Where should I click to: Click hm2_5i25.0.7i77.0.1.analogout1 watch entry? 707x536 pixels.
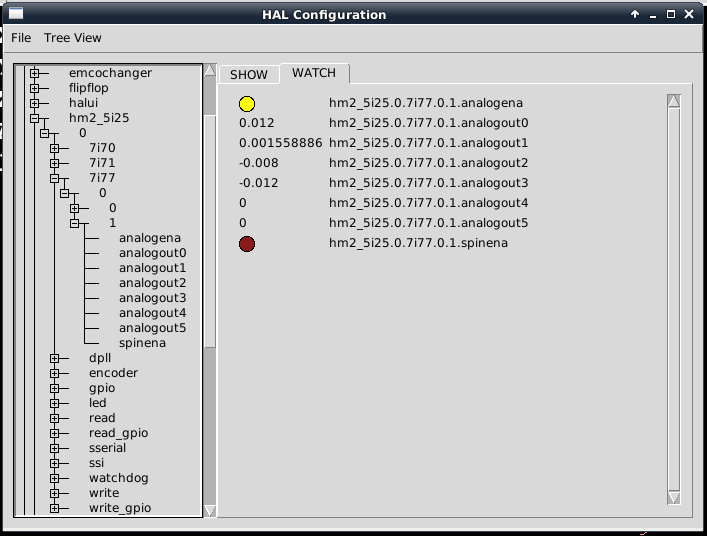pyautogui.click(x=428, y=143)
